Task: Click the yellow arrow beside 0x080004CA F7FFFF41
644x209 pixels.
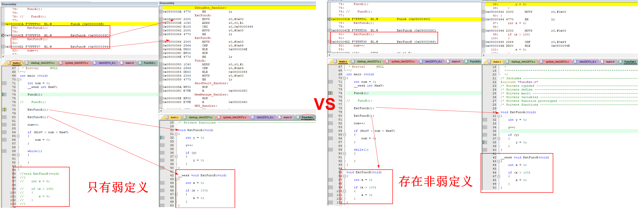Action: point(329,19)
